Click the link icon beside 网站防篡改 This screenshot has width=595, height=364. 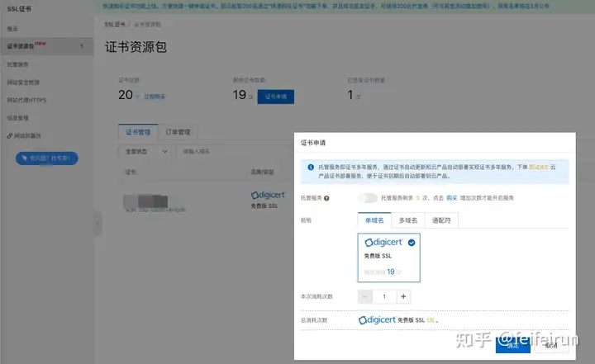9,135
